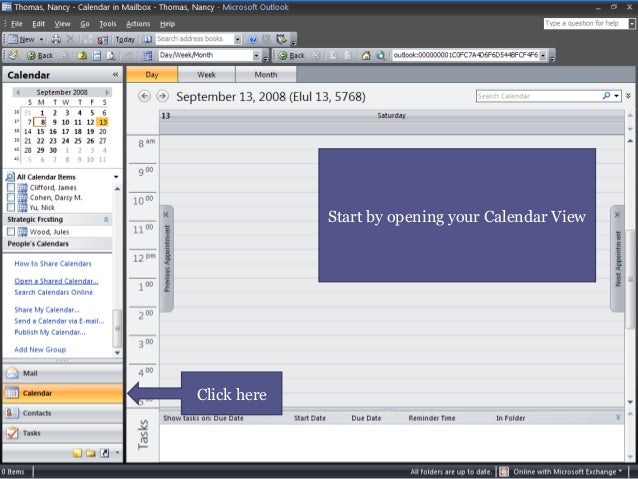Click the Up One Level folder icon
The height and width of the screenshot is (479, 638).
coord(82,55)
